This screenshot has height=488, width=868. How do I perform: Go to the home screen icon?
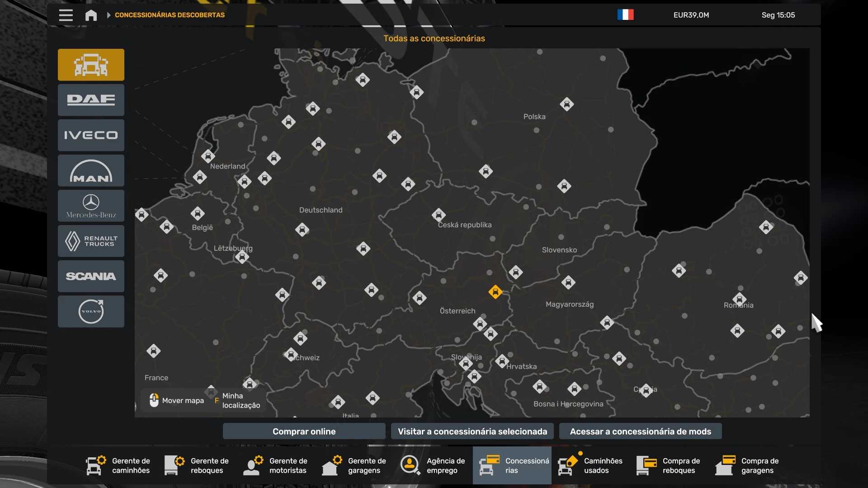click(91, 15)
